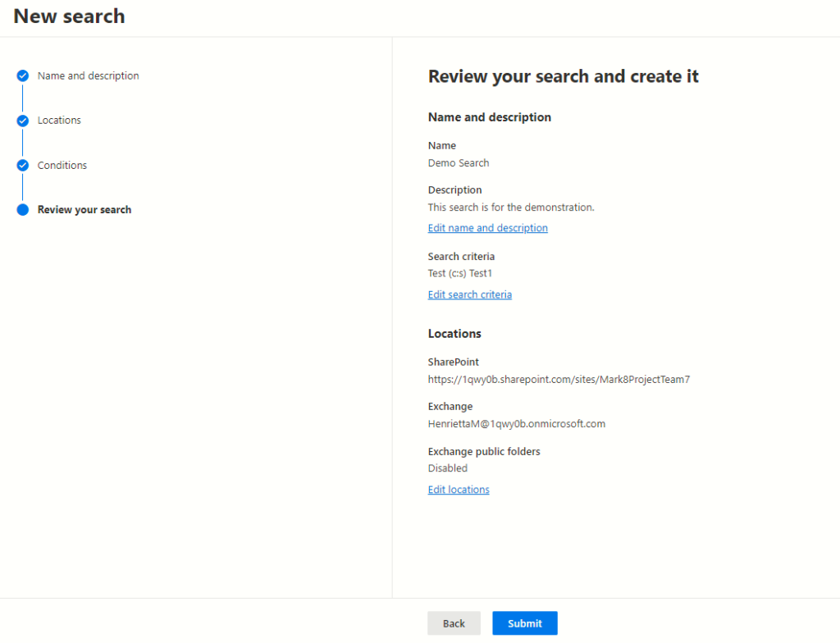Screen dimensions: 840x643
Task: Click the checkmark icon beside Name and description
Action: click(22, 75)
